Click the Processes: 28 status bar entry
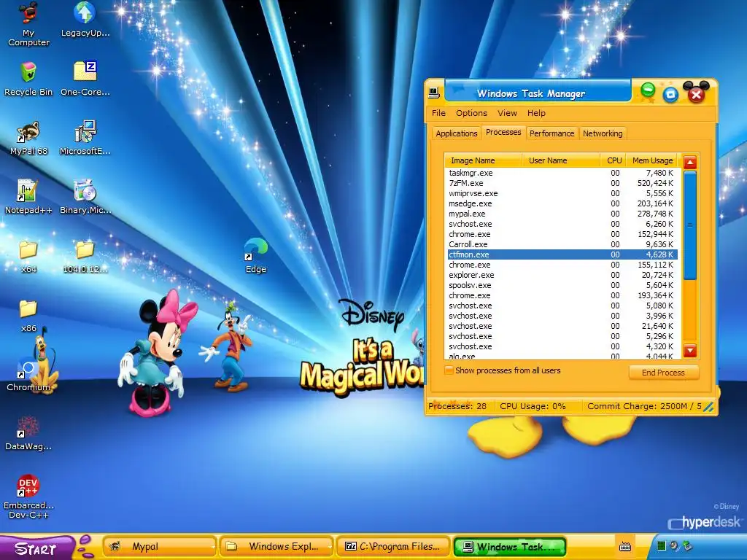Image resolution: width=747 pixels, height=560 pixels. (x=457, y=406)
